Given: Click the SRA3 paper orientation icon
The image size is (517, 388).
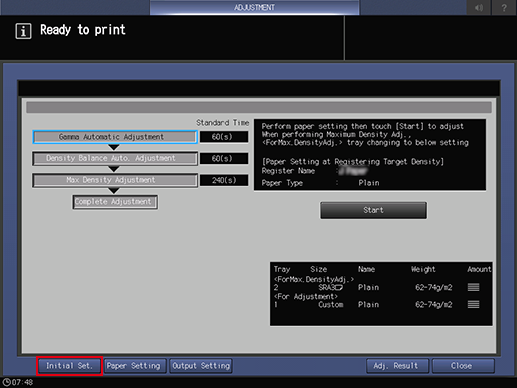Looking at the screenshot, I should pos(339,287).
